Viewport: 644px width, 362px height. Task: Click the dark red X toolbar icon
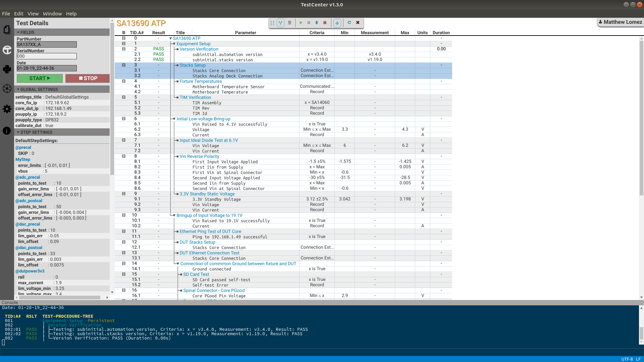[x=358, y=23]
